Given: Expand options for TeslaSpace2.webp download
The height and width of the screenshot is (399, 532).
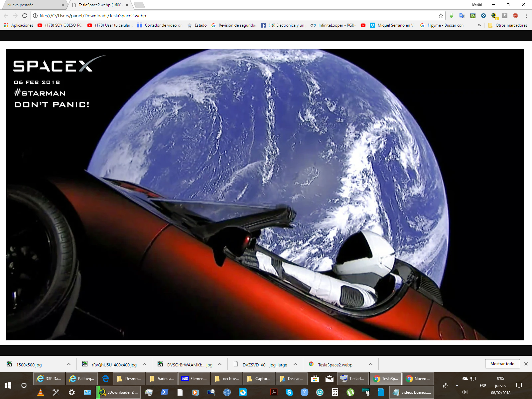Looking at the screenshot, I should pyautogui.click(x=371, y=364).
